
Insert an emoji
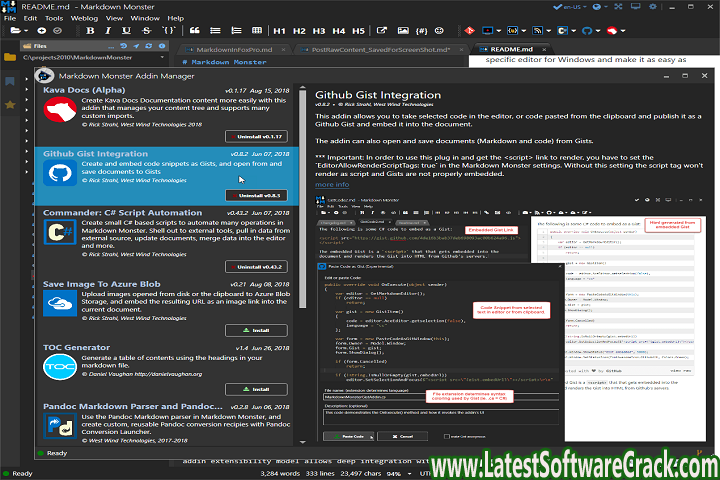439,31
